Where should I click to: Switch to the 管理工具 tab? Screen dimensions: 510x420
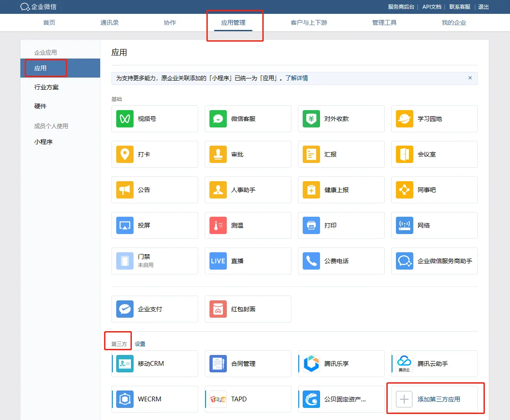(x=384, y=23)
